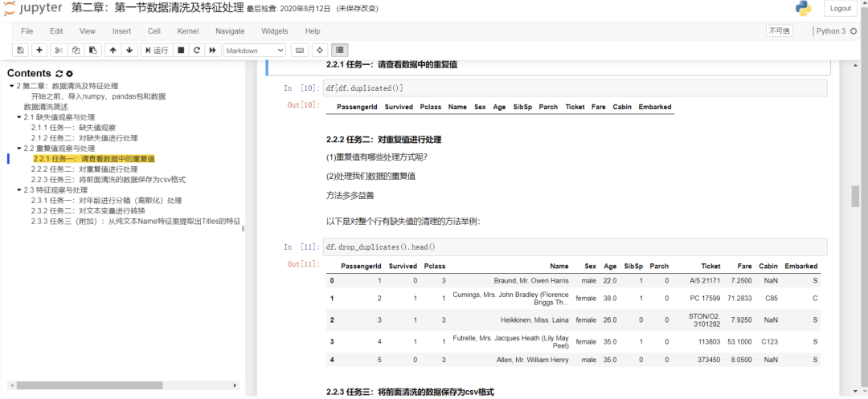Copy selected cells icon
The width and height of the screenshot is (868, 399).
tap(76, 51)
